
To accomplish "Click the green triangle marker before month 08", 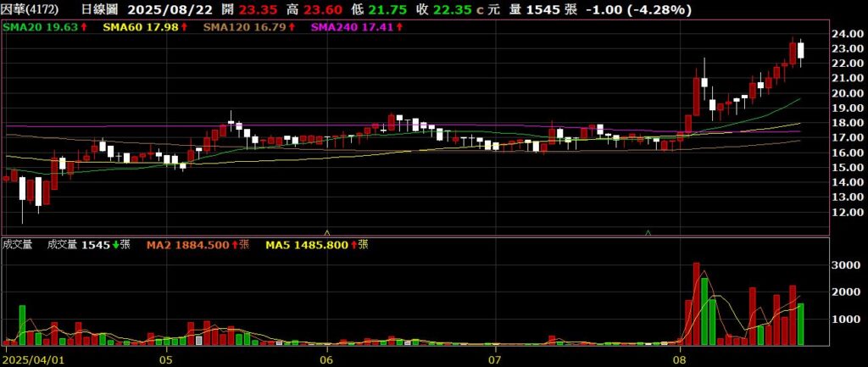I will point(648,231).
